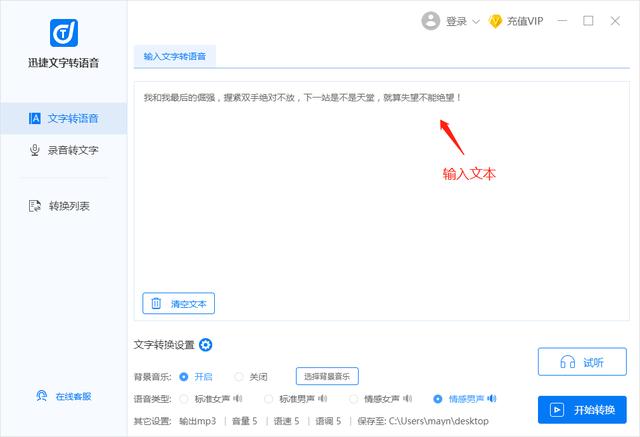Click the 语调 5 pitch setting
The image size is (640, 437).
(328, 421)
